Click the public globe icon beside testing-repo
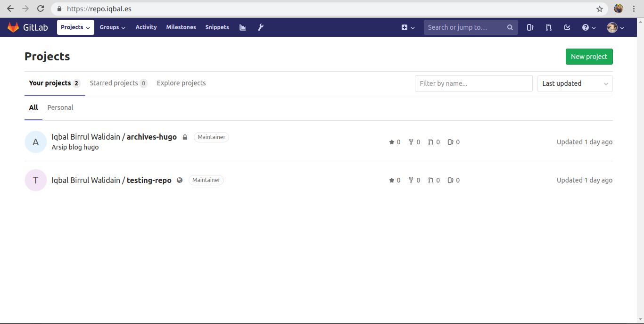Image resolution: width=644 pixels, height=324 pixels. [180, 180]
